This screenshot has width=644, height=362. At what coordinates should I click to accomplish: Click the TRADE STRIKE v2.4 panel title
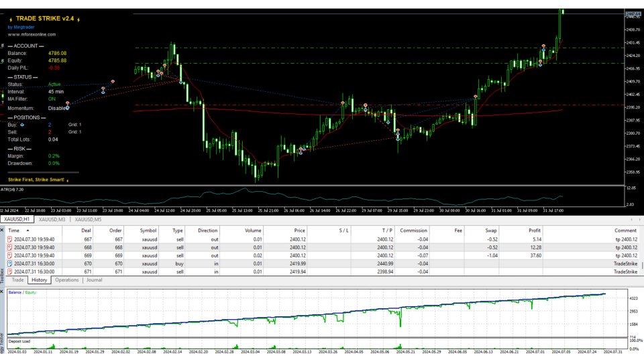click(x=45, y=19)
